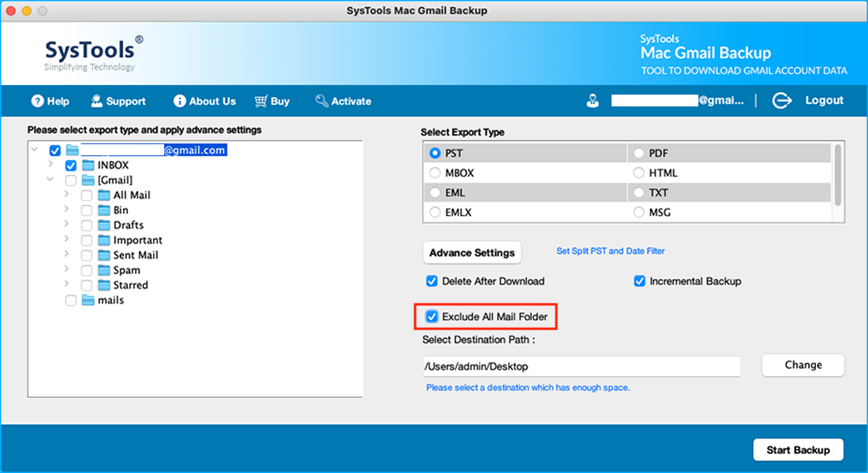Collapse the [Gmail] tree node
The height and width of the screenshot is (473, 868).
coord(51,179)
